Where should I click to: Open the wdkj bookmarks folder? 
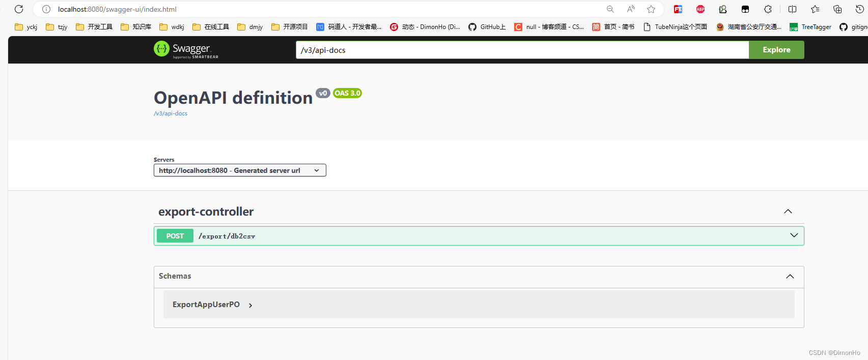click(172, 27)
